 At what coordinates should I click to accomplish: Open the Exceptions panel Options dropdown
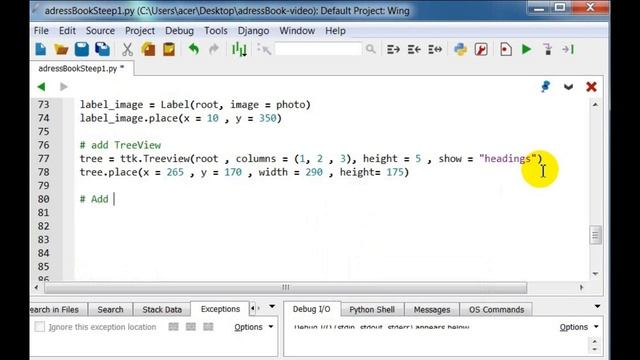[x=253, y=327]
